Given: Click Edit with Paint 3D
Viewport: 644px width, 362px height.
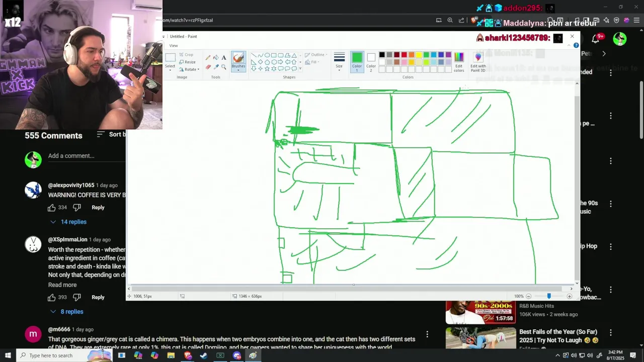Looking at the screenshot, I should 478,62.
